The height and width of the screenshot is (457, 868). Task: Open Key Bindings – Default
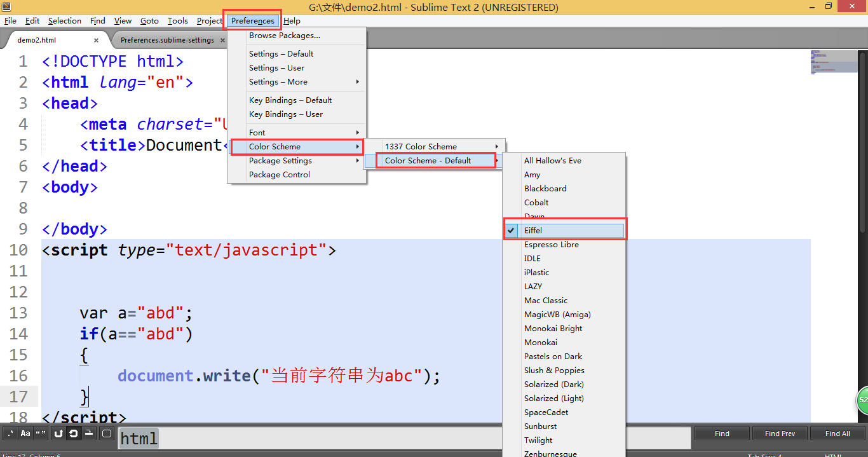coord(297,100)
